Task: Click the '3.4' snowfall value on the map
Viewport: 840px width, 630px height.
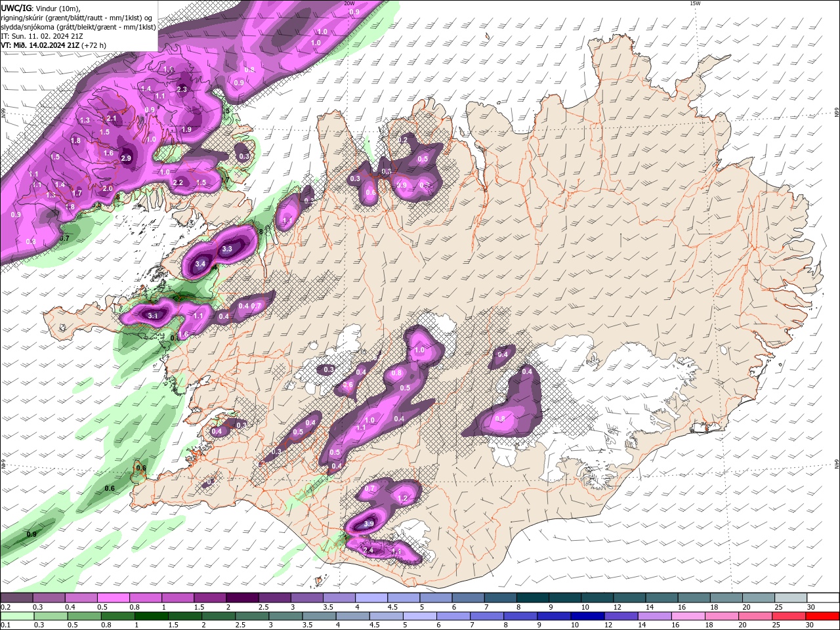Action: [201, 264]
